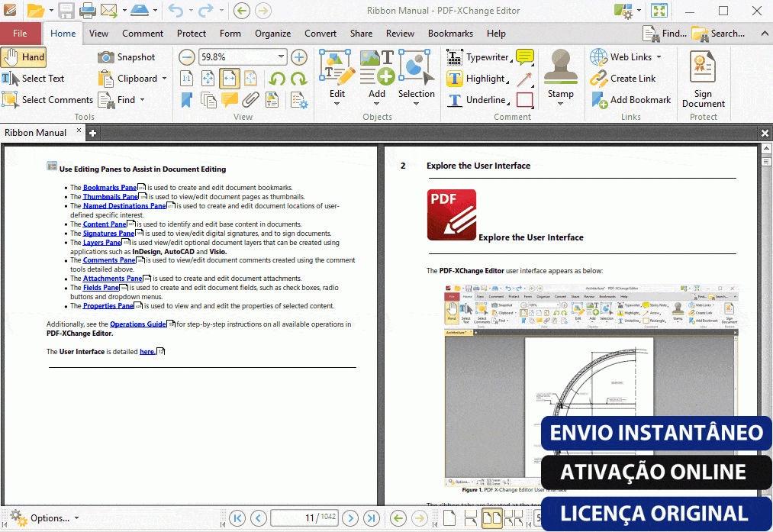Collapse the ribbon with chevron

click(765, 34)
